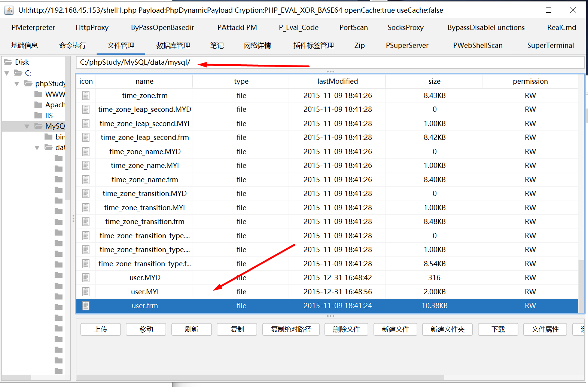Switch to PAttackFPM tab
This screenshot has height=387, width=588.
[x=237, y=27]
